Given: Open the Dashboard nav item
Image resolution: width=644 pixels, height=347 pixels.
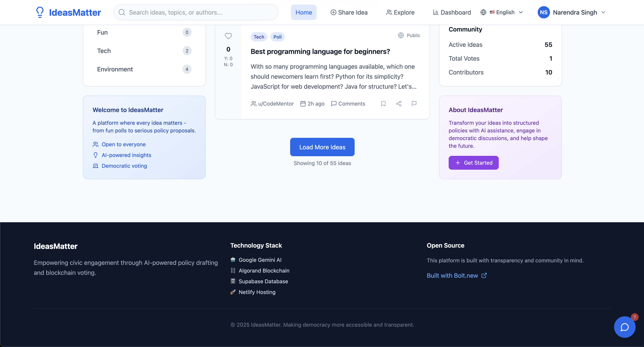Looking at the screenshot, I should point(452,12).
